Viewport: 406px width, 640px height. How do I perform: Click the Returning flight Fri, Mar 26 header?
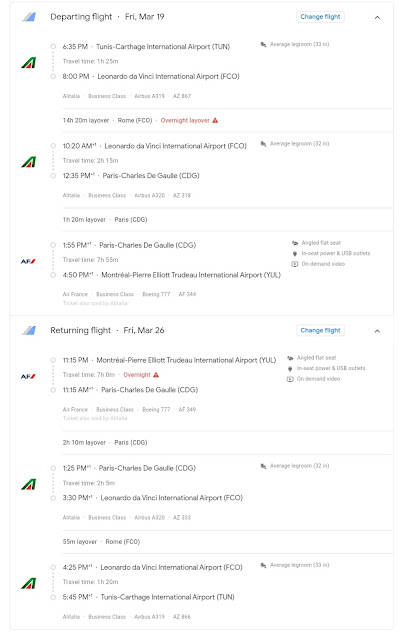[107, 330]
